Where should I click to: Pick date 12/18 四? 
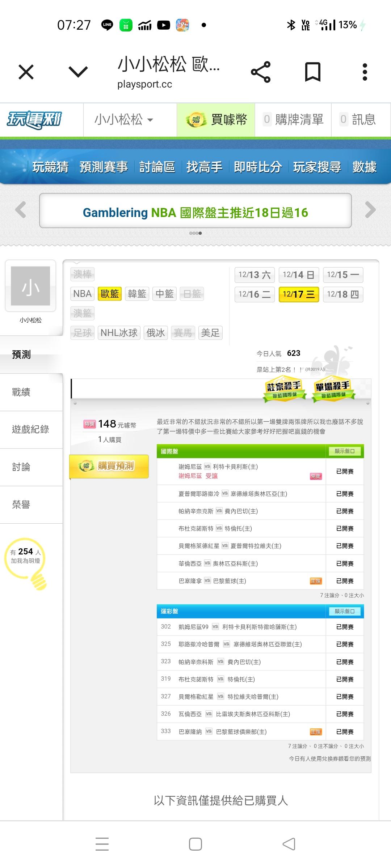[x=343, y=294]
